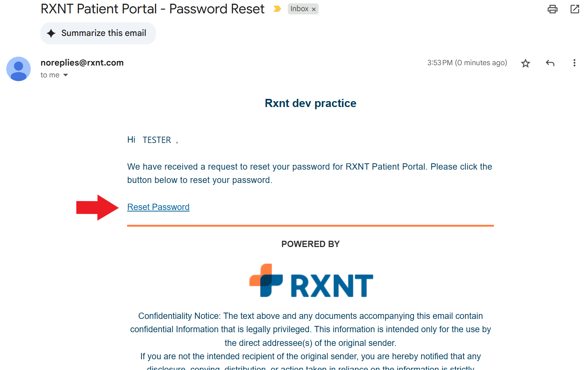Remove the Inbox label with its x

tap(314, 9)
